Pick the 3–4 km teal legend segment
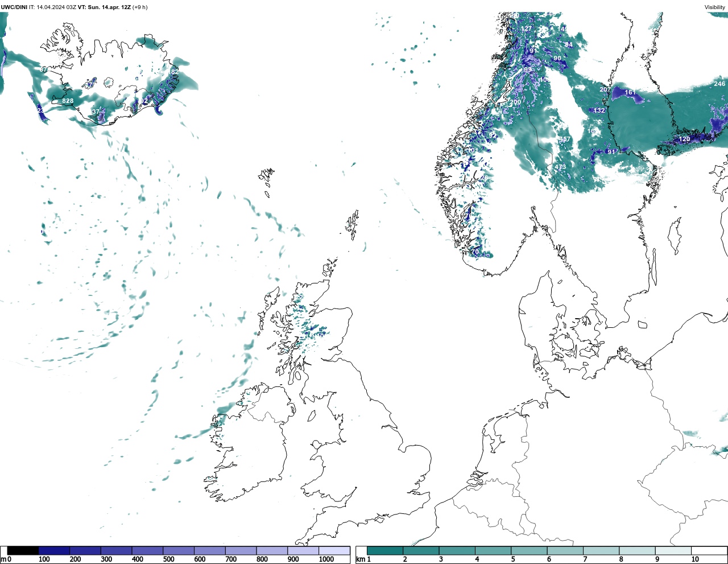This screenshot has height=564, width=728. [457, 551]
